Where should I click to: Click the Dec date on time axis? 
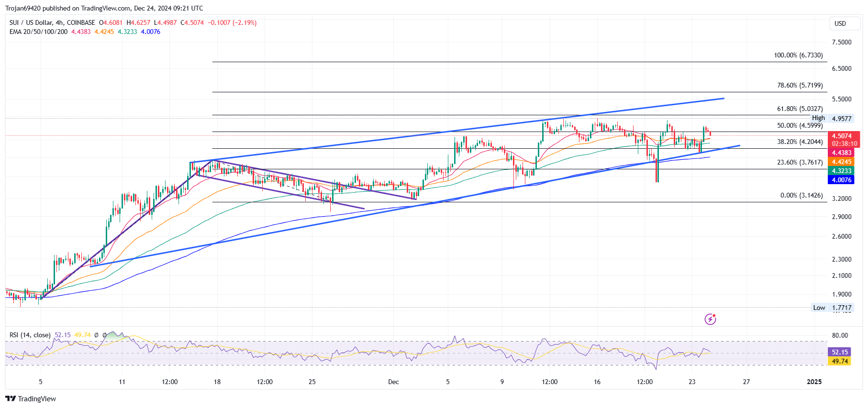click(x=393, y=382)
